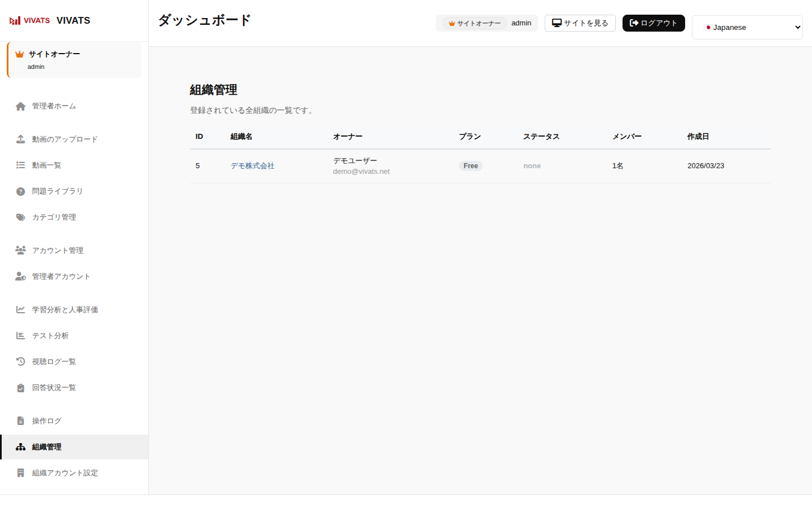812x508 pixels.
Task: Click the VIVATS logo icon
Action: tap(30, 20)
